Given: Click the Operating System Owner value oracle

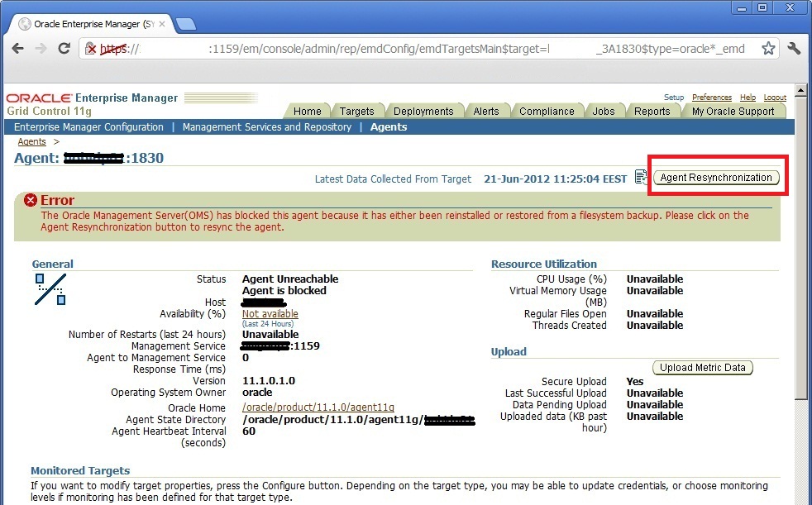Looking at the screenshot, I should (257, 393).
